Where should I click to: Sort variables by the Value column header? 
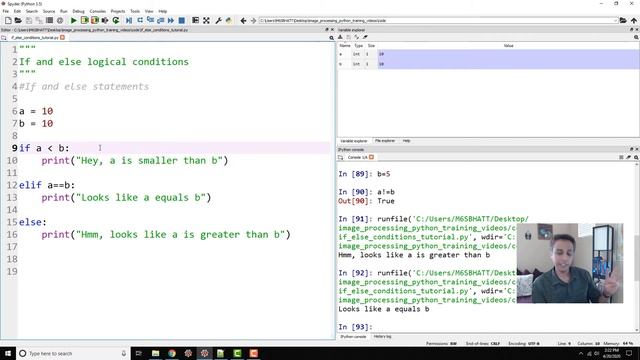[508, 46]
